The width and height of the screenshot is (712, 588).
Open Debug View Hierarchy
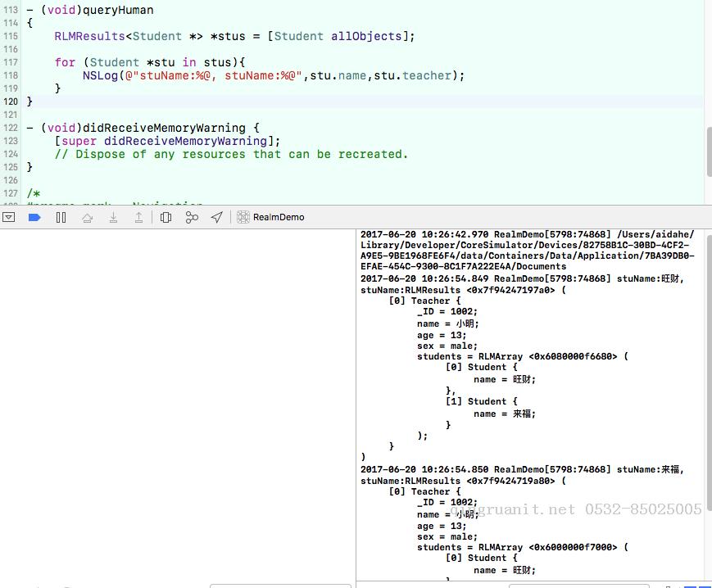pos(166,217)
